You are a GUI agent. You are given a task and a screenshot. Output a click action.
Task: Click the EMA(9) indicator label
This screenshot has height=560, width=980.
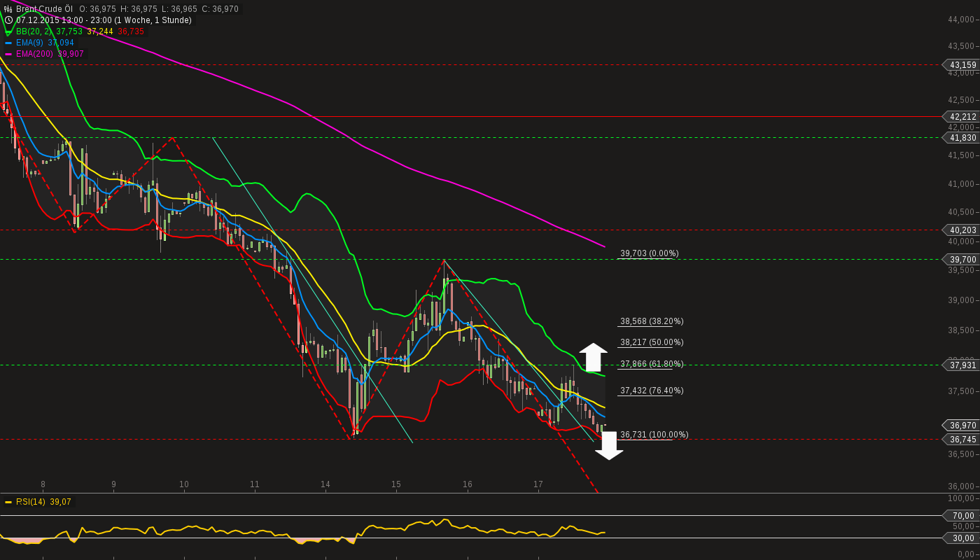(x=30, y=43)
